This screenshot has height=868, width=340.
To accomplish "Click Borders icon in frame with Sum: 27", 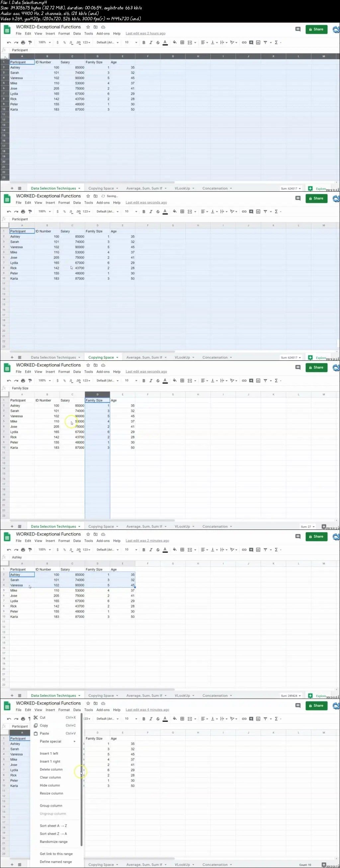I will tap(182, 381).
